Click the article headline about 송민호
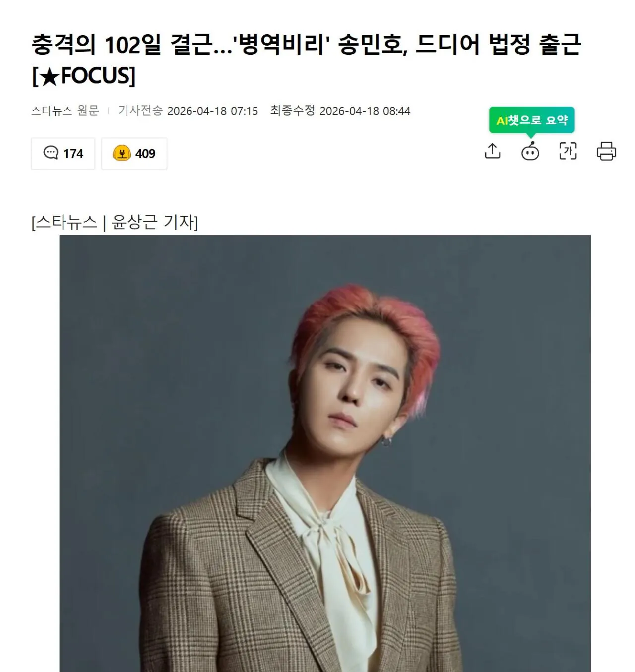 [x=306, y=60]
